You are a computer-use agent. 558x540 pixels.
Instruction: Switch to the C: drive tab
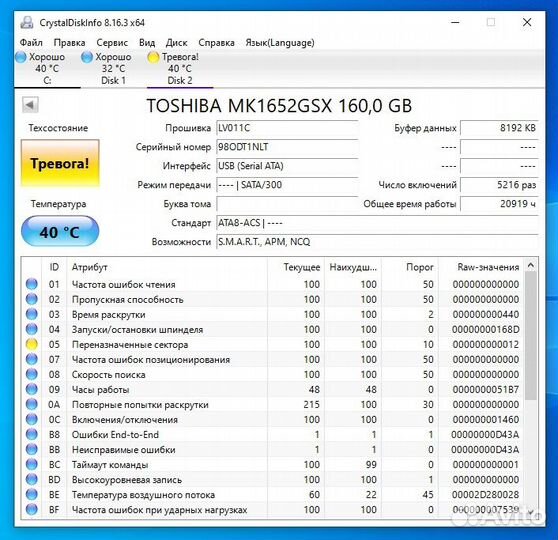(47, 69)
